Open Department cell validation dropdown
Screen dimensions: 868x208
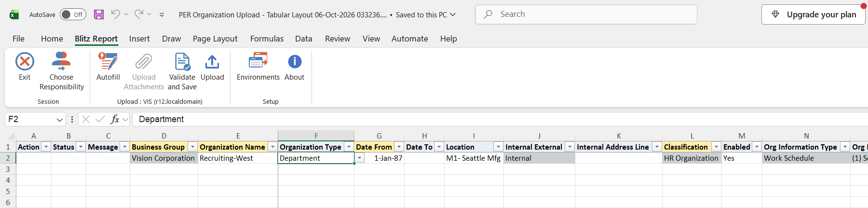point(360,158)
